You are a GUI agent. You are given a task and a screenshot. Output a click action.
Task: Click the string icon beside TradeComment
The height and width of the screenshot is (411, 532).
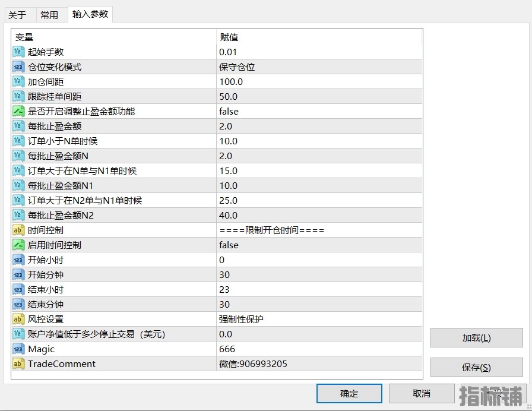[18, 364]
